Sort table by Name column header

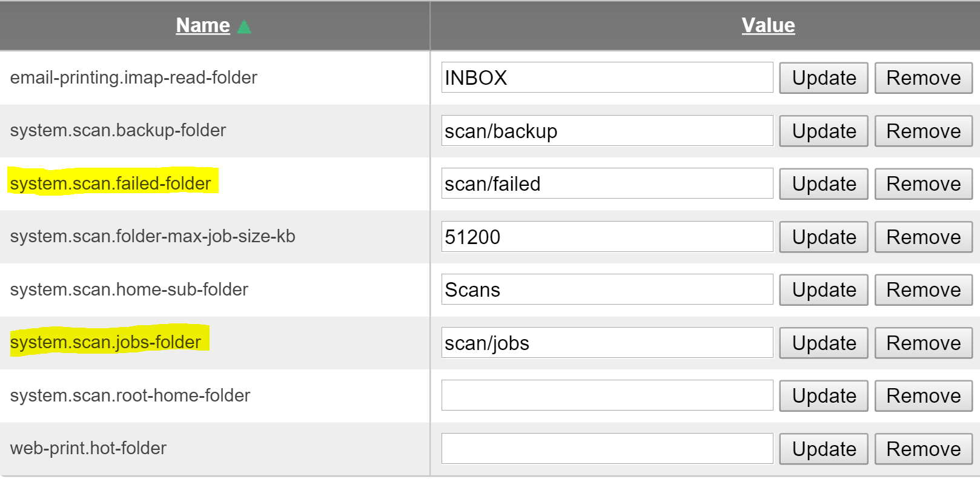point(203,25)
